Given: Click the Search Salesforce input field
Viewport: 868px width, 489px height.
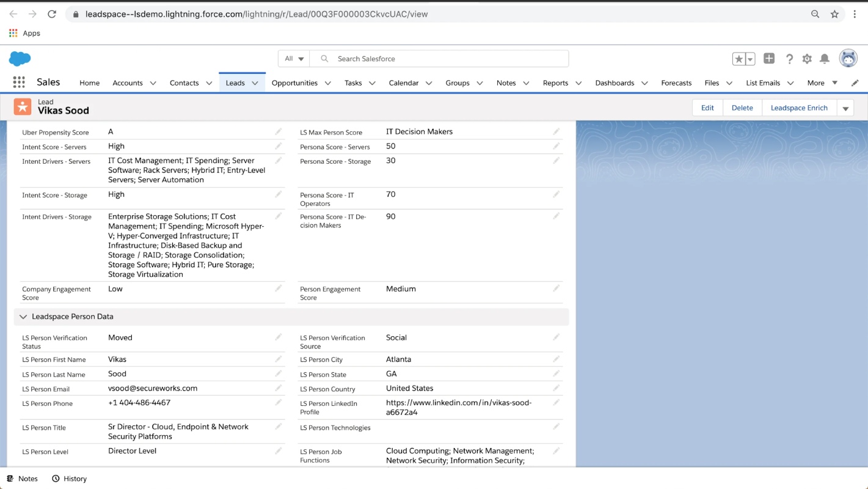Looking at the screenshot, I should (439, 59).
